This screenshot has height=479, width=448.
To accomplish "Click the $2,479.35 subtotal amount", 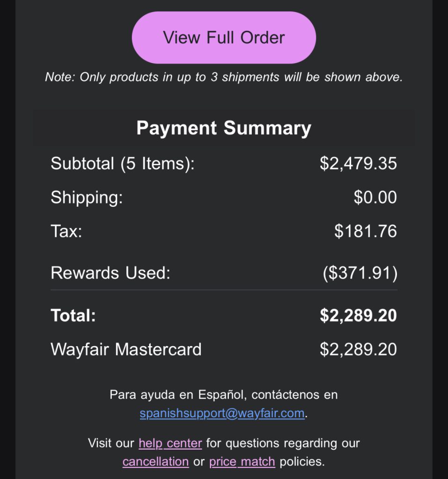I will click(x=358, y=163).
